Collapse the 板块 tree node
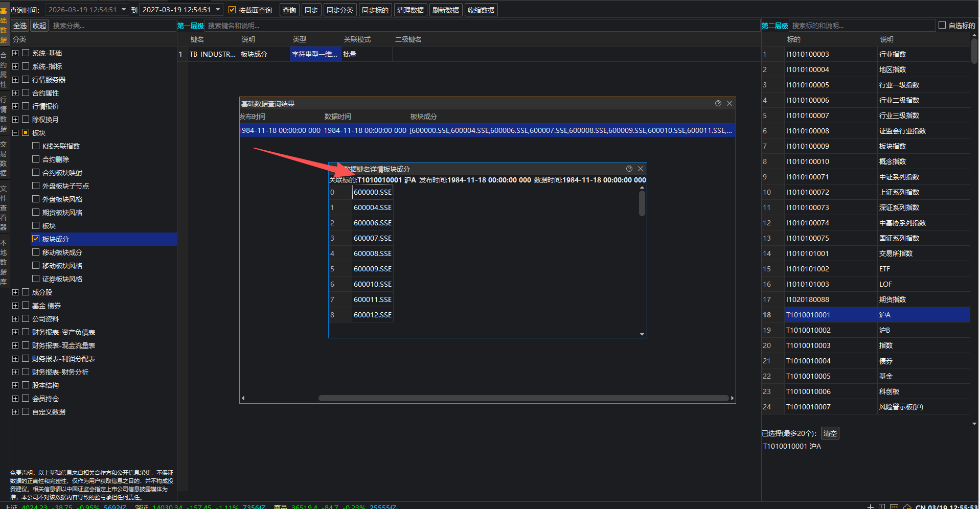Viewport: 980px width, 509px height. (x=15, y=133)
